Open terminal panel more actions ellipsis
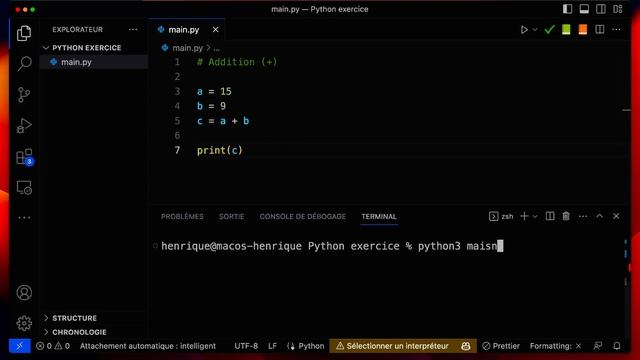 [583, 216]
